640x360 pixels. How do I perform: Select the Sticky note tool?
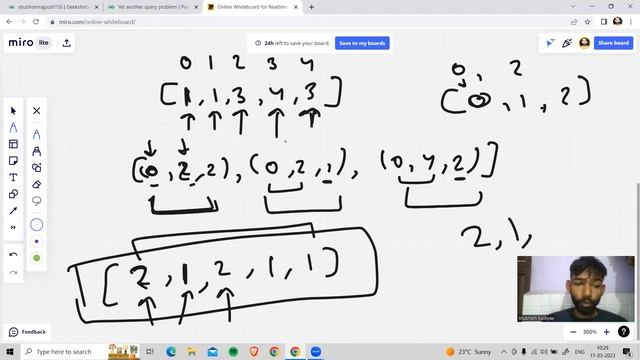coord(13,161)
